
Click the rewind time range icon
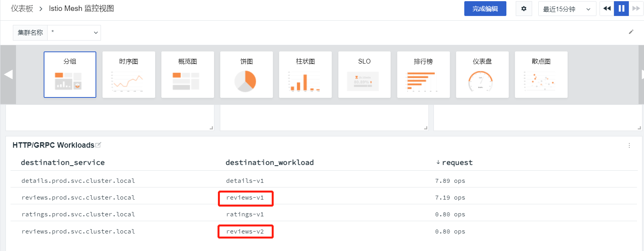click(x=607, y=9)
